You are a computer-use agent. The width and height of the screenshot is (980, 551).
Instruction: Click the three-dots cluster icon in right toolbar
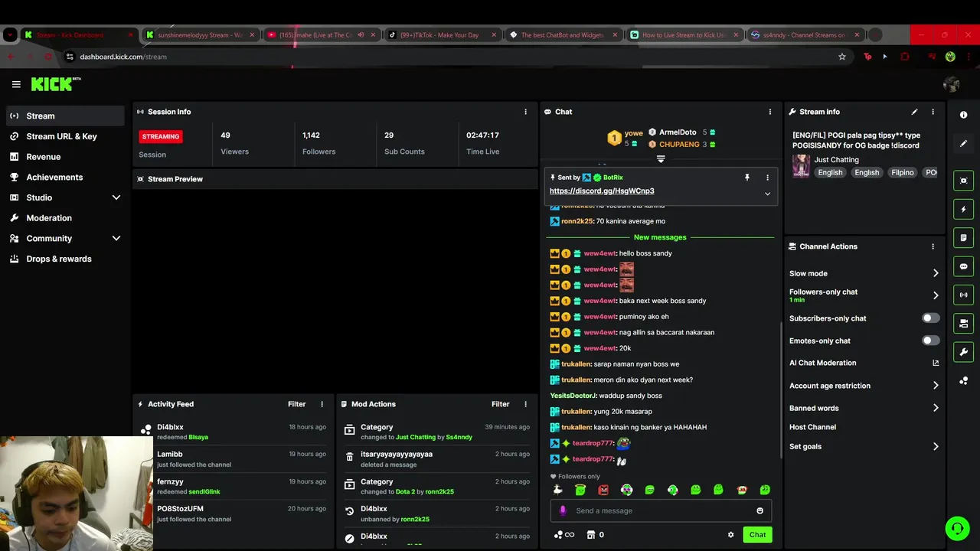963,380
